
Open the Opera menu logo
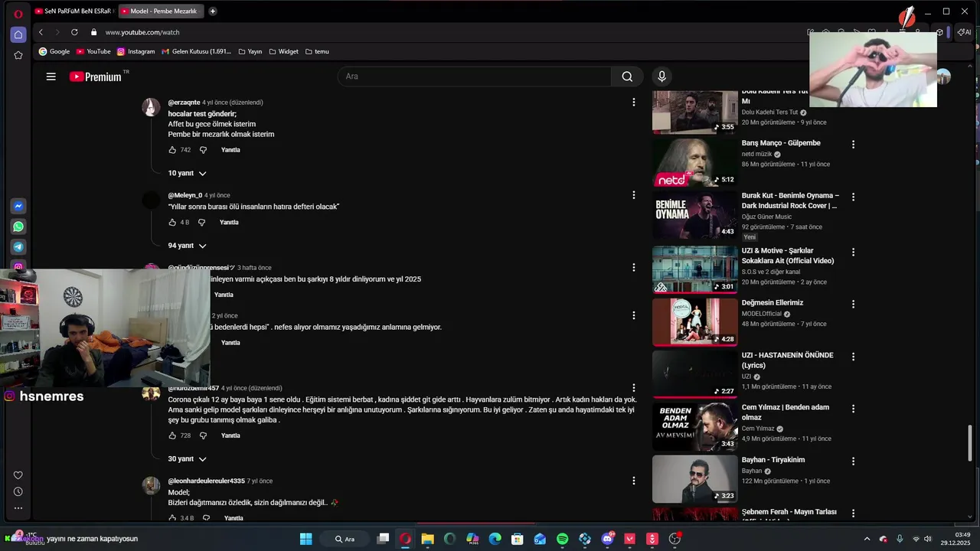click(x=18, y=14)
